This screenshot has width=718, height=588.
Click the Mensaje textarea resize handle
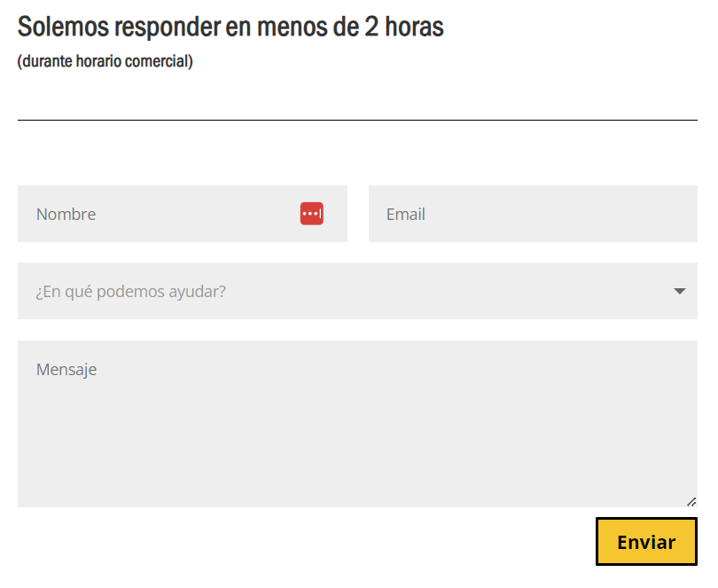pos(691,502)
